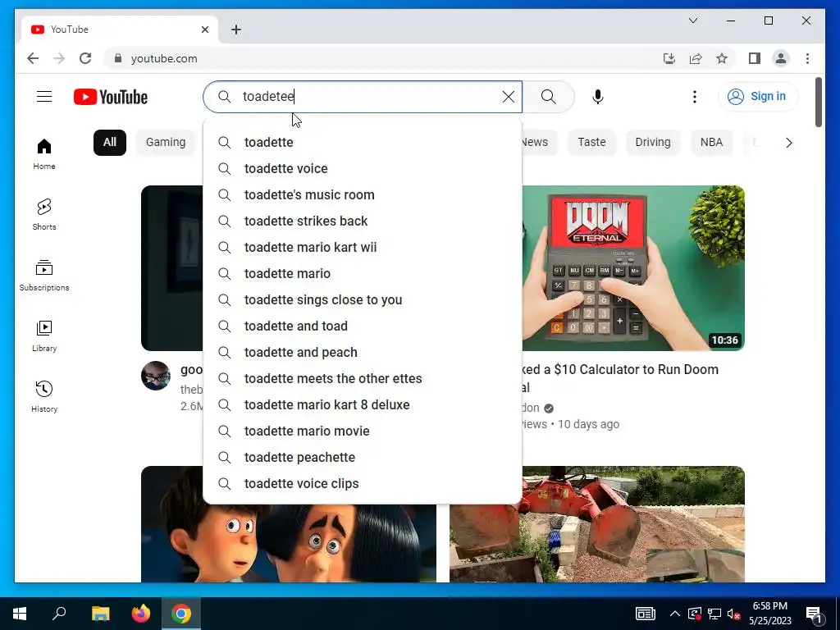Clear the search box with the X icon
Image resolution: width=840 pixels, height=630 pixels.
pos(509,97)
